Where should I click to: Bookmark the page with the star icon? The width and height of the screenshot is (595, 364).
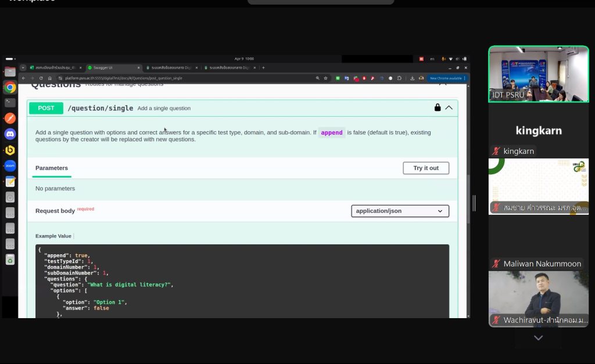tap(326, 78)
